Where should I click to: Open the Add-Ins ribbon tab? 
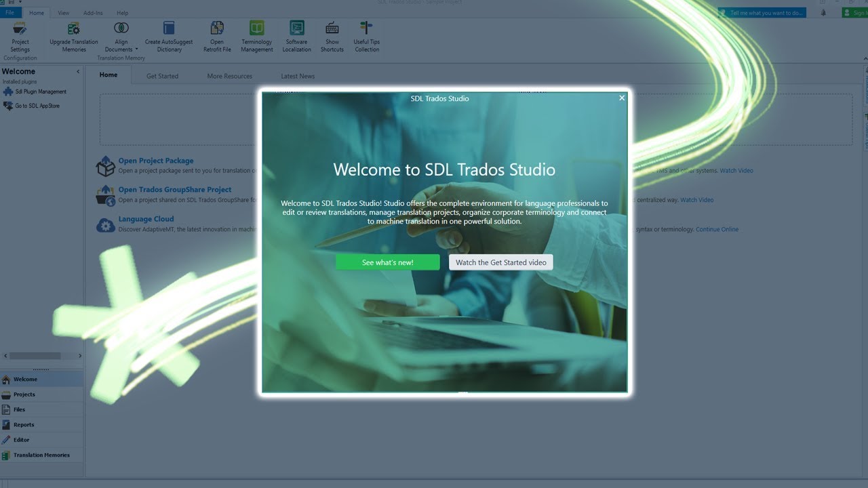coord(93,13)
